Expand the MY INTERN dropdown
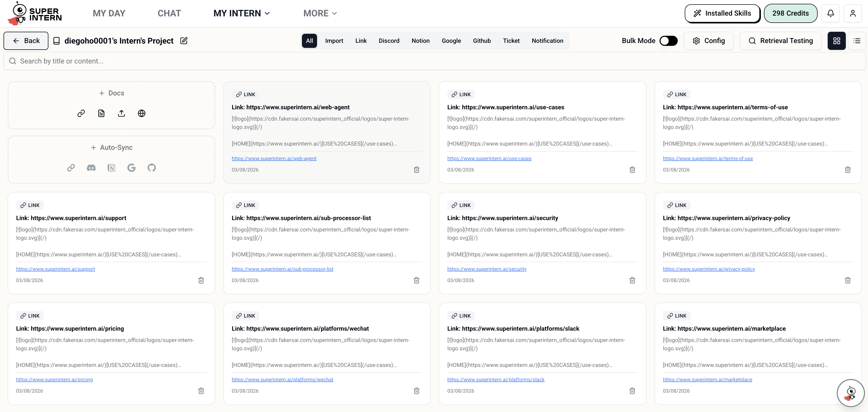Screen dimensions: 868x412 242,13
